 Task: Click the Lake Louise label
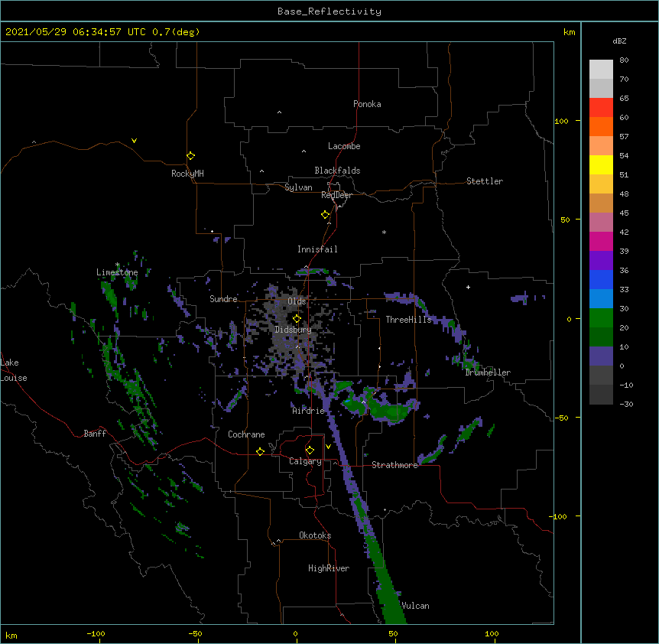(x=14, y=370)
